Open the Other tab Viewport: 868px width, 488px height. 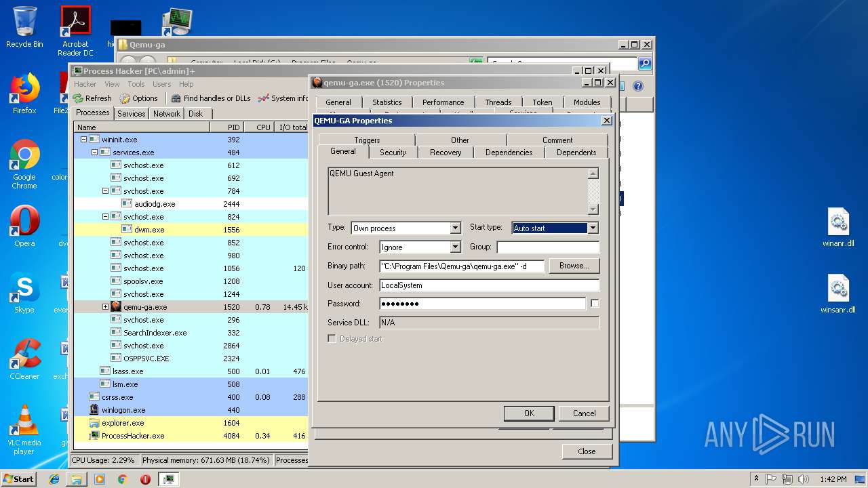460,140
